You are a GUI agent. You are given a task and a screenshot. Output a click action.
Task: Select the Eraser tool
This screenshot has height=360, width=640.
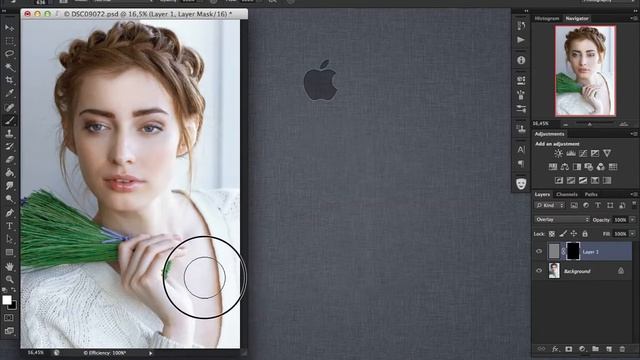tap(9, 160)
